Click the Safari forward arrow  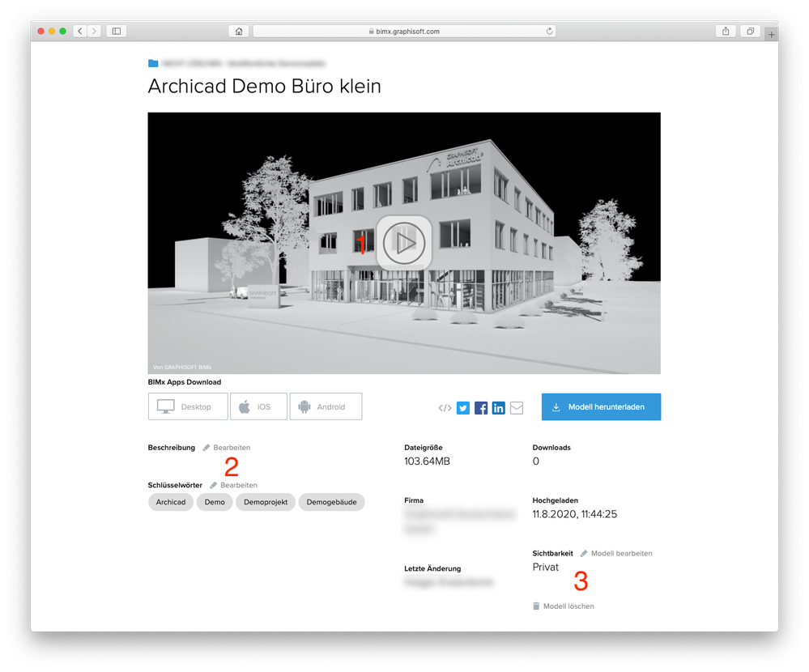coord(94,32)
